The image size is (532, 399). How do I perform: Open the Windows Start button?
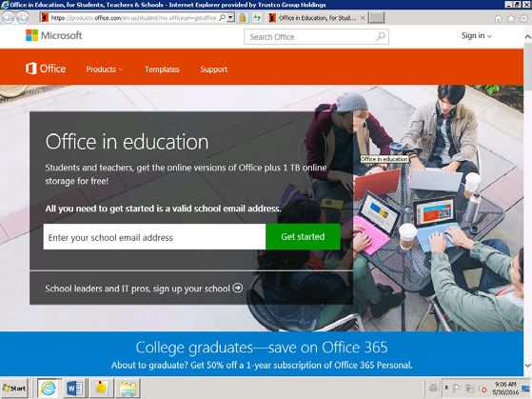click(x=14, y=388)
